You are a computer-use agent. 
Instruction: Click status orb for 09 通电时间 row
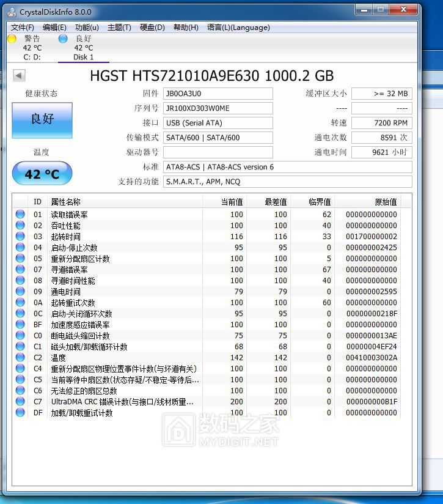(20, 291)
